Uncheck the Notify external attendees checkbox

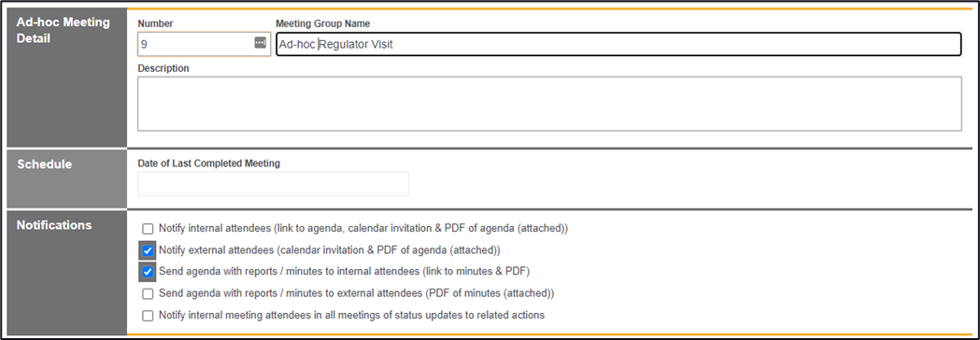[x=148, y=250]
